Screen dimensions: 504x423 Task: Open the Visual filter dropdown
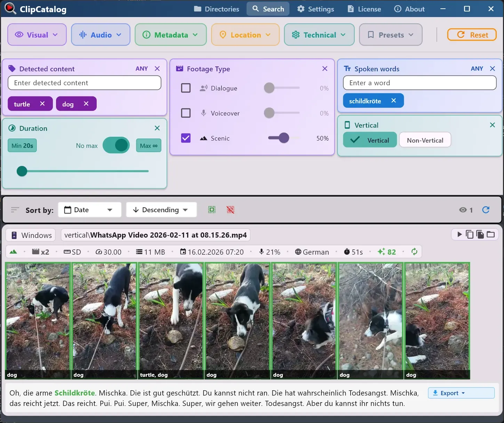37,34
